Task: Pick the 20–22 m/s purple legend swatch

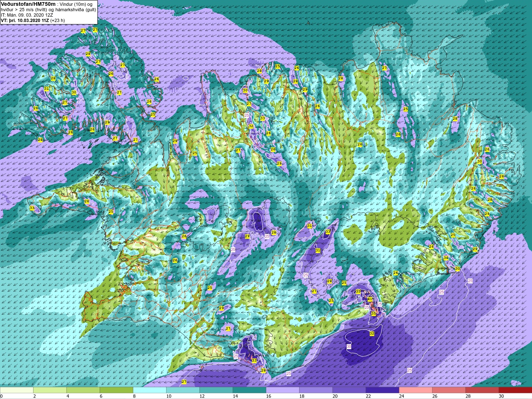Action: pyautogui.click(x=349, y=390)
